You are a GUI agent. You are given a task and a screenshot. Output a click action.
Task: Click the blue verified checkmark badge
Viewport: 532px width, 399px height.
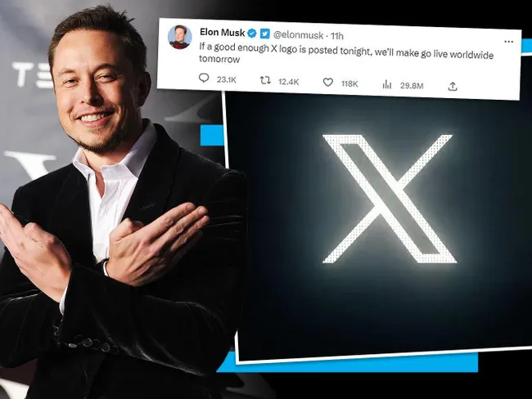tap(252, 34)
